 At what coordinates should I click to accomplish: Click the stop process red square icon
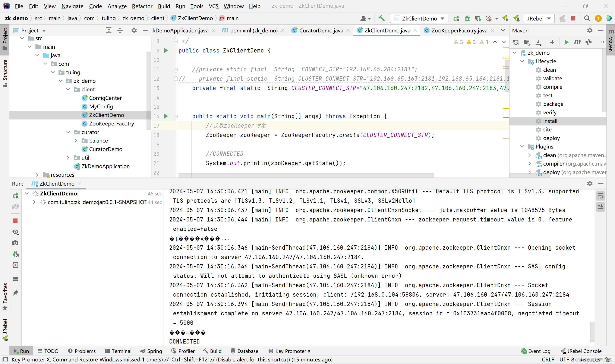(x=15, y=221)
